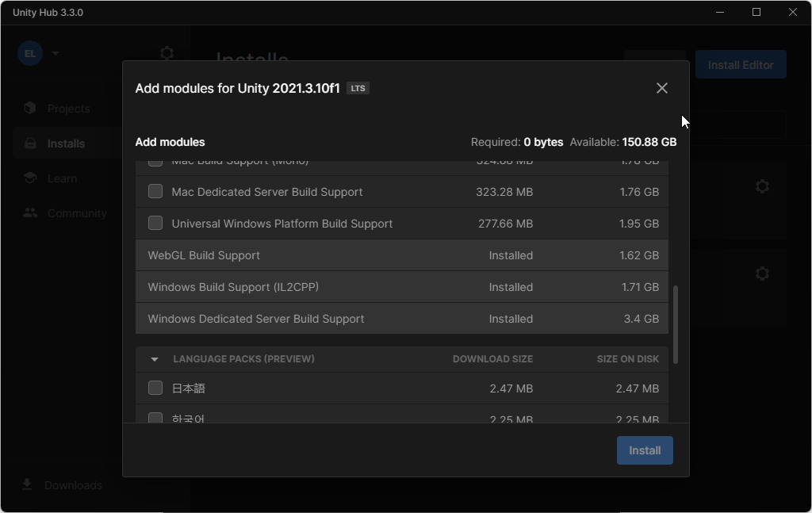Screen dimensions: 812x513
Task: Open the gear menu on the first install
Action: click(x=762, y=186)
